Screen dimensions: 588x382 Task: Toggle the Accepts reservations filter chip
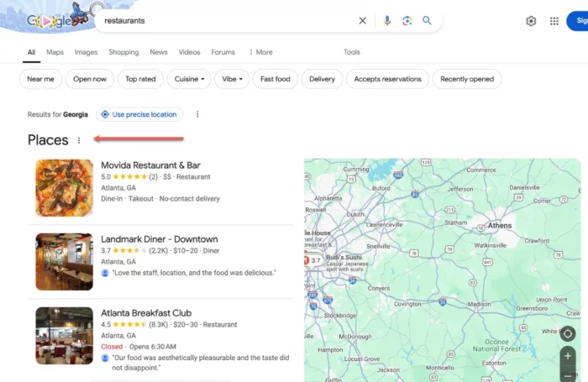[x=387, y=79]
